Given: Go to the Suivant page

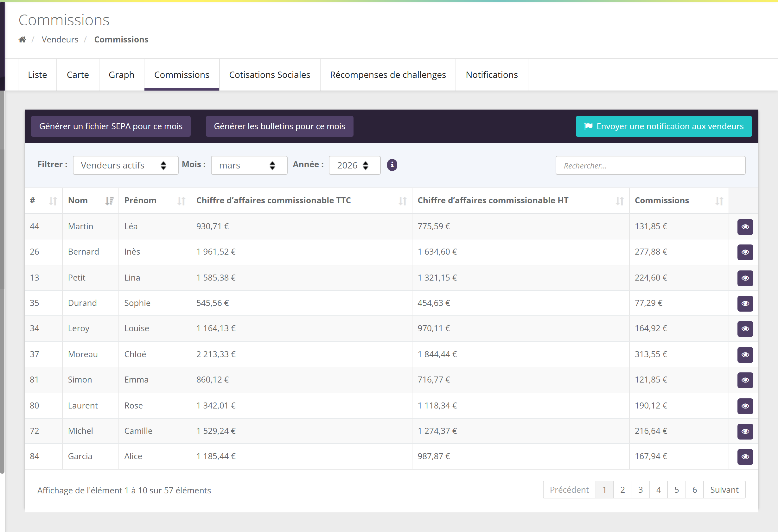Looking at the screenshot, I should click(x=724, y=490).
